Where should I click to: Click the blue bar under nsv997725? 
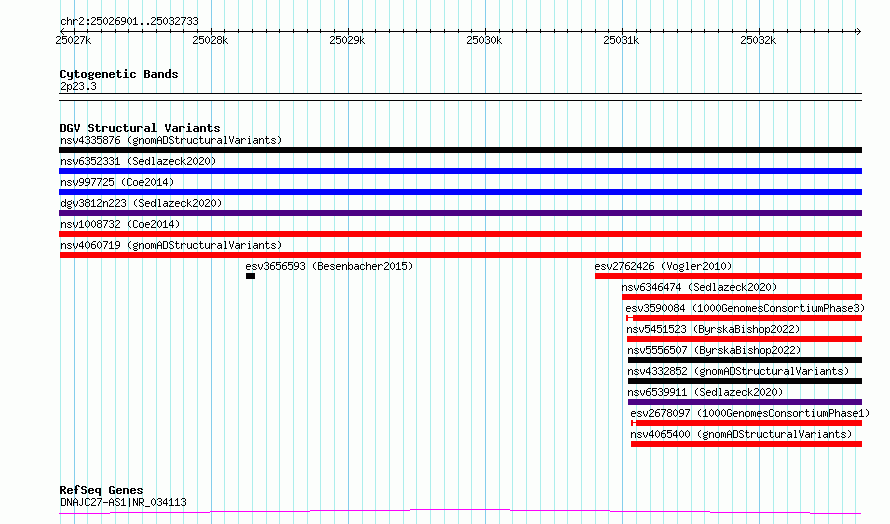tap(460, 192)
